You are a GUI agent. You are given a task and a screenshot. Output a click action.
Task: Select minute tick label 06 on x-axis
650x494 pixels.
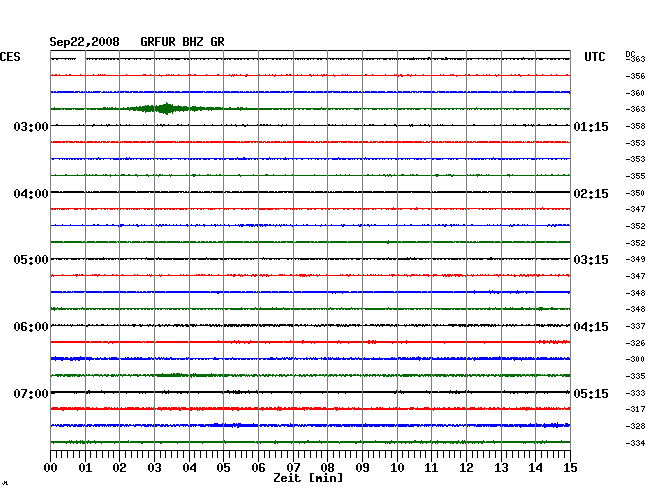pyautogui.click(x=258, y=467)
